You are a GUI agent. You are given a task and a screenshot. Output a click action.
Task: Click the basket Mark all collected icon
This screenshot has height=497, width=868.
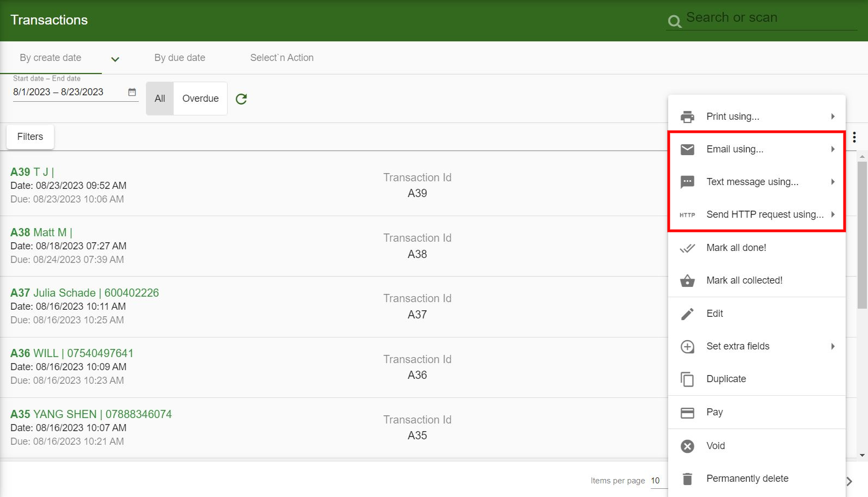688,281
